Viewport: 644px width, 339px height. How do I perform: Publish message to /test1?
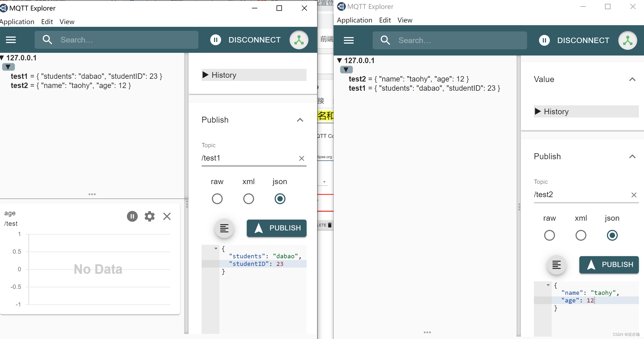(x=277, y=228)
